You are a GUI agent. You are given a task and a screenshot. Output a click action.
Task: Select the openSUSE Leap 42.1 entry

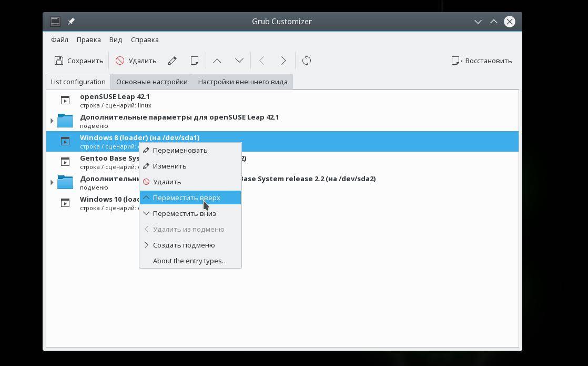coord(115,100)
